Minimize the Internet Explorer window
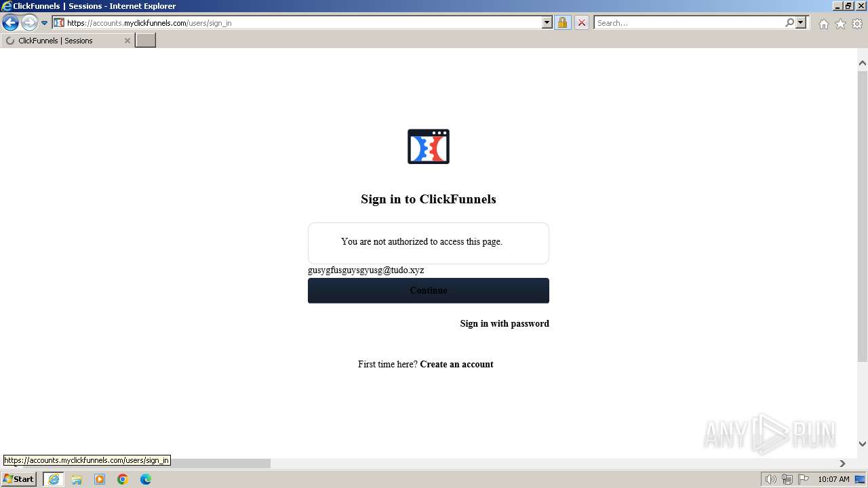The image size is (868, 488). tap(837, 6)
